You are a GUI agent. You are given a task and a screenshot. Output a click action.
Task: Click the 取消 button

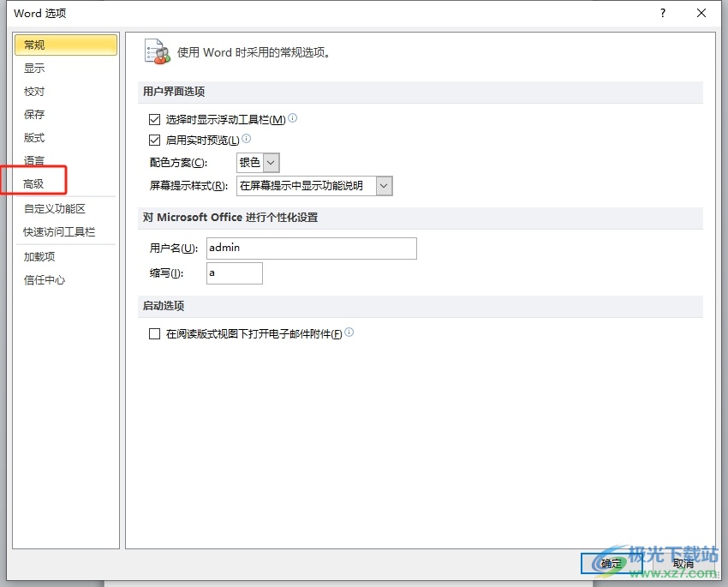pos(683,564)
